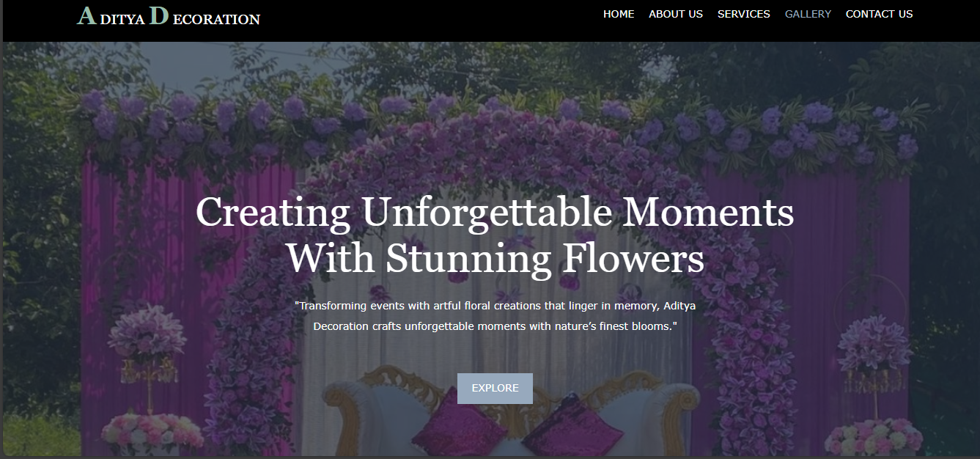Open the GALLERY nav link
Screen dimensions: 980x459
808,14
